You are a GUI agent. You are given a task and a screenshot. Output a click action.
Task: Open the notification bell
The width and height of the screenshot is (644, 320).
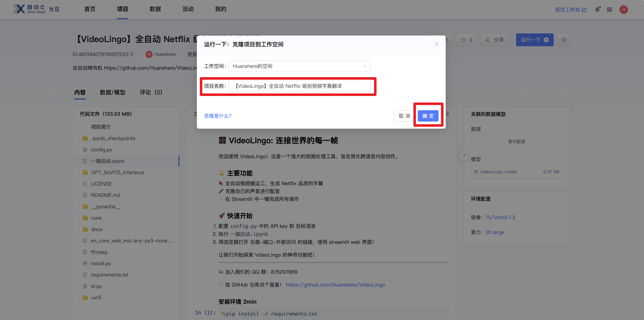598,10
